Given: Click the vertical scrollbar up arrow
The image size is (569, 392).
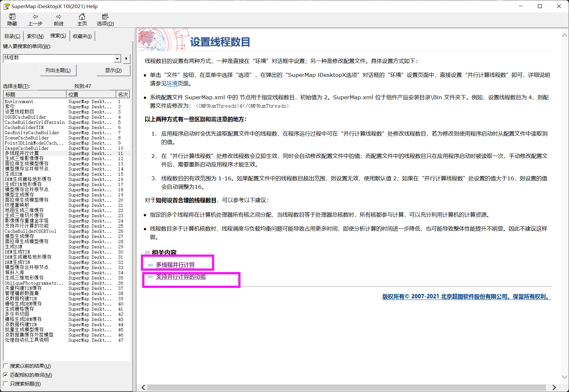Looking at the screenshot, I should point(565,35).
